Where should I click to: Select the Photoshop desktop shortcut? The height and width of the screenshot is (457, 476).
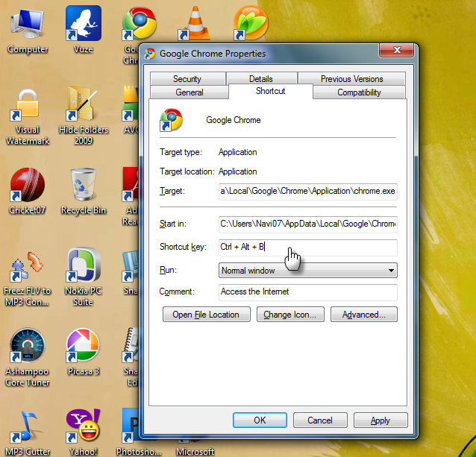pyautogui.click(x=130, y=432)
